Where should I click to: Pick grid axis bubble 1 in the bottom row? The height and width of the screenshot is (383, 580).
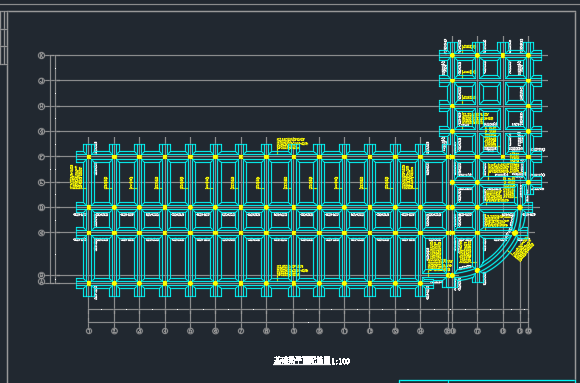[89, 331]
